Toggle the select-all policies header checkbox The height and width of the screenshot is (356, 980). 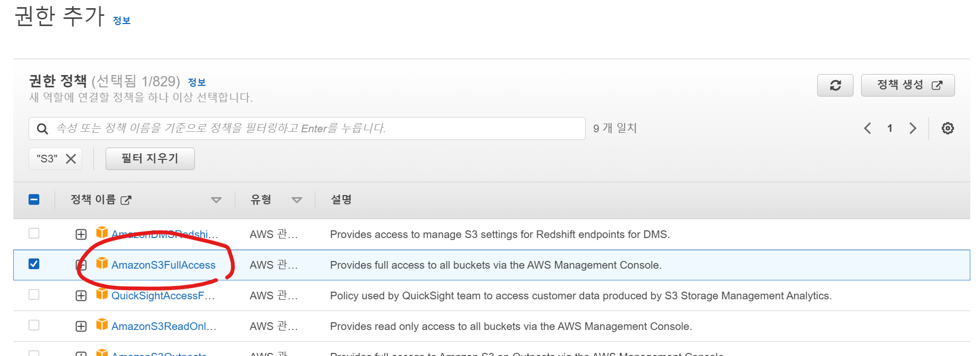click(34, 200)
